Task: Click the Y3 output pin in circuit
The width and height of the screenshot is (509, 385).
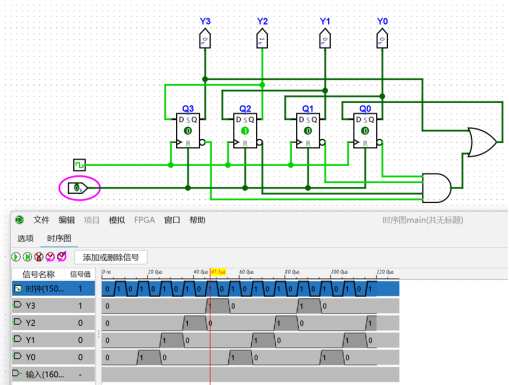Action: click(x=205, y=39)
